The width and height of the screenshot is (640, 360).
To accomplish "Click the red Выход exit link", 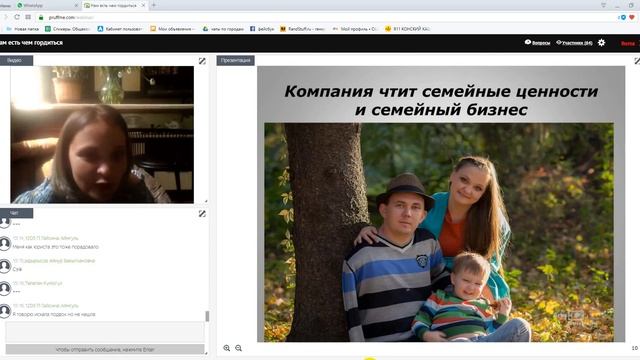I will pos(628,43).
